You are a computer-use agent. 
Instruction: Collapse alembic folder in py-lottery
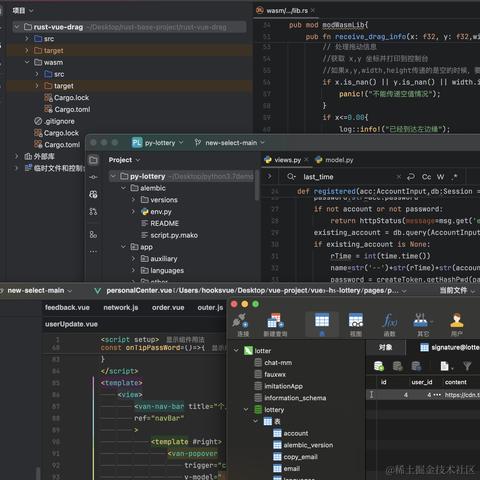pos(123,188)
